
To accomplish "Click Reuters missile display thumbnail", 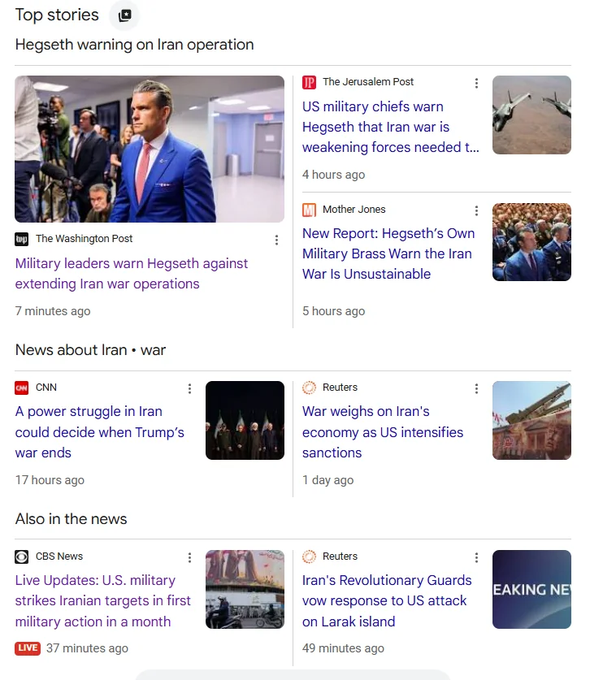I will point(531,420).
